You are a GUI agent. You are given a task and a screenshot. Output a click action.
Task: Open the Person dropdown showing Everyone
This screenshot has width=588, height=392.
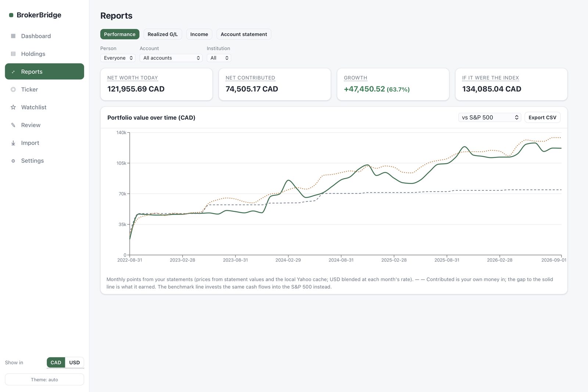(x=118, y=58)
